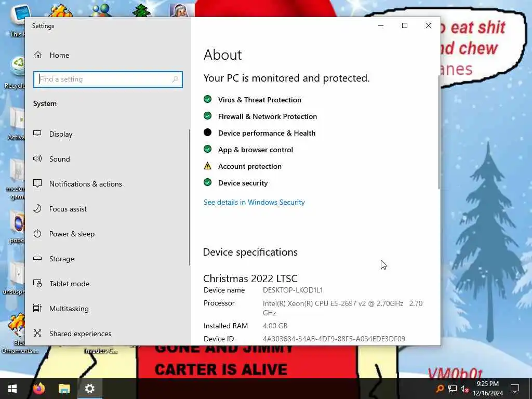
Task: Open Sound settings
Action: tap(108, 159)
